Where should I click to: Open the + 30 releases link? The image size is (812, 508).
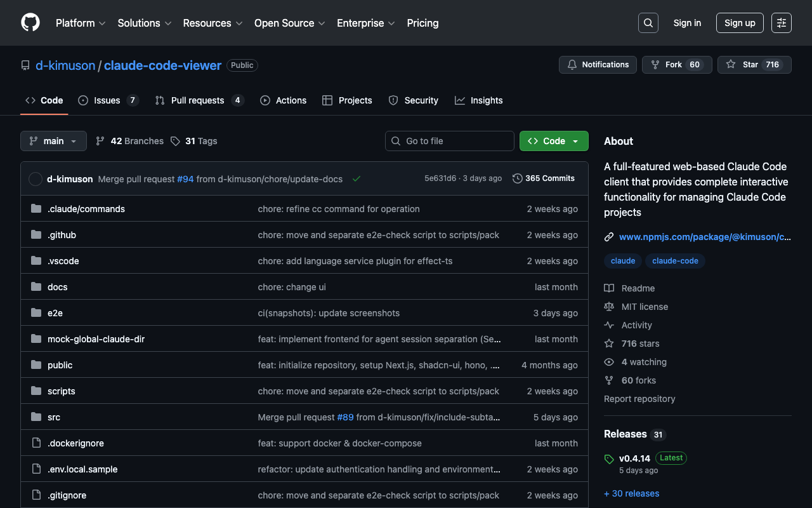(631, 493)
